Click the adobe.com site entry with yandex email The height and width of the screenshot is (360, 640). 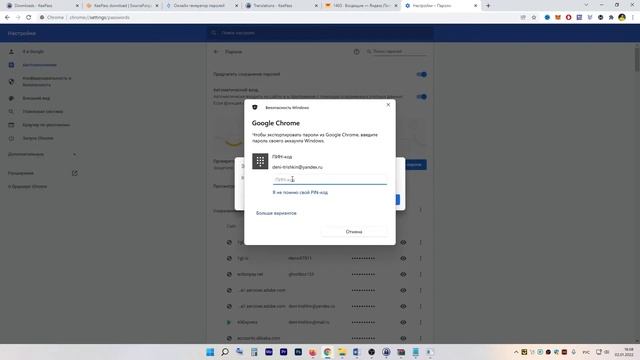[261, 306]
